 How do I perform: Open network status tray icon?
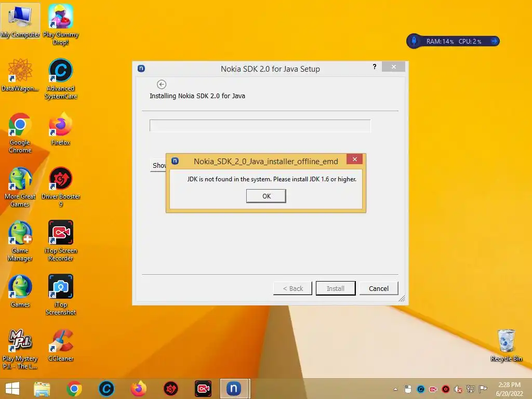point(471,389)
